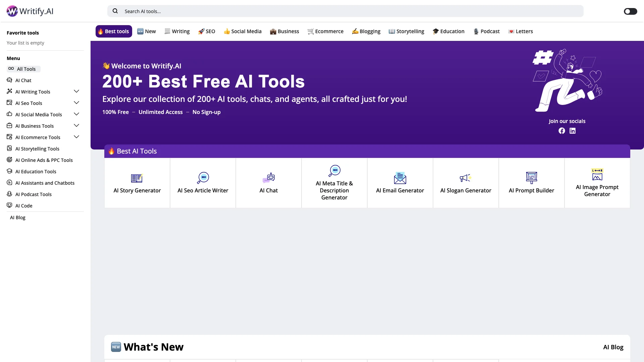Switch to the Writing tab

pos(177,31)
